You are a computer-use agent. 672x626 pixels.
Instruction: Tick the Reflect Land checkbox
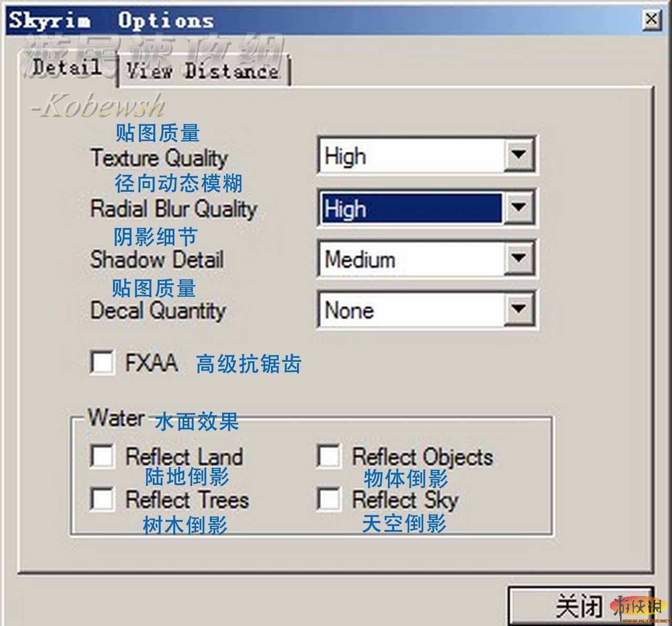click(102, 455)
